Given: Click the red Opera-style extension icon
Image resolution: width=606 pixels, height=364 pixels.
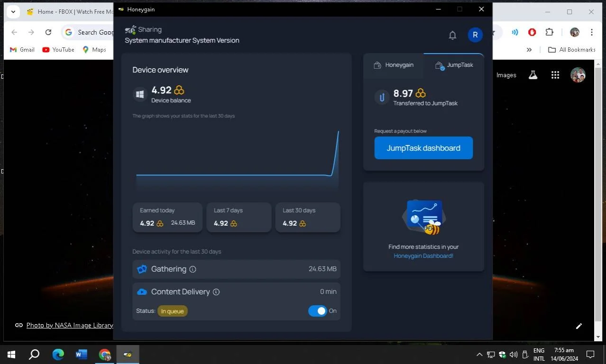Looking at the screenshot, I should [532, 32].
